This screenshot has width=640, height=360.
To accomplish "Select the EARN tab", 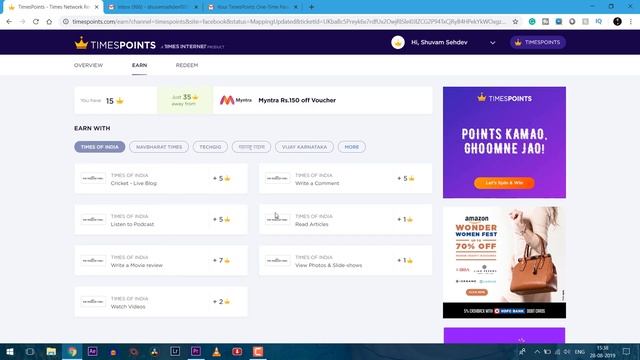I will [x=140, y=65].
